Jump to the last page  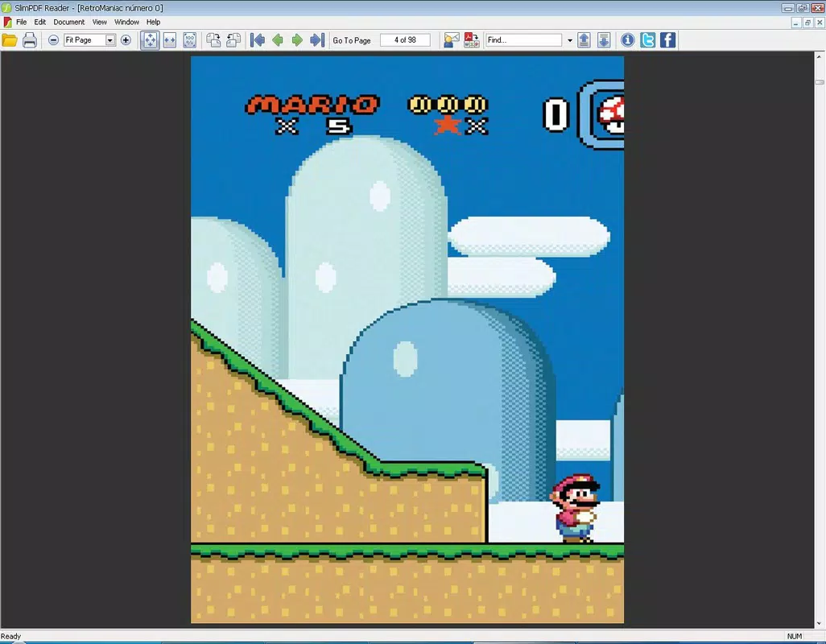pyautogui.click(x=317, y=40)
